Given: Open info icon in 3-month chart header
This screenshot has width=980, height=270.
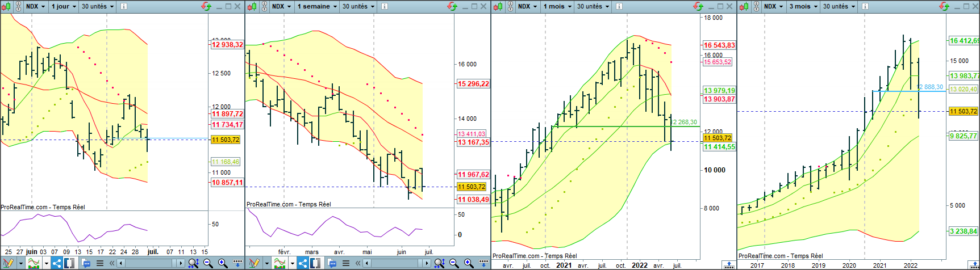Looking at the screenshot, I should (x=865, y=6).
